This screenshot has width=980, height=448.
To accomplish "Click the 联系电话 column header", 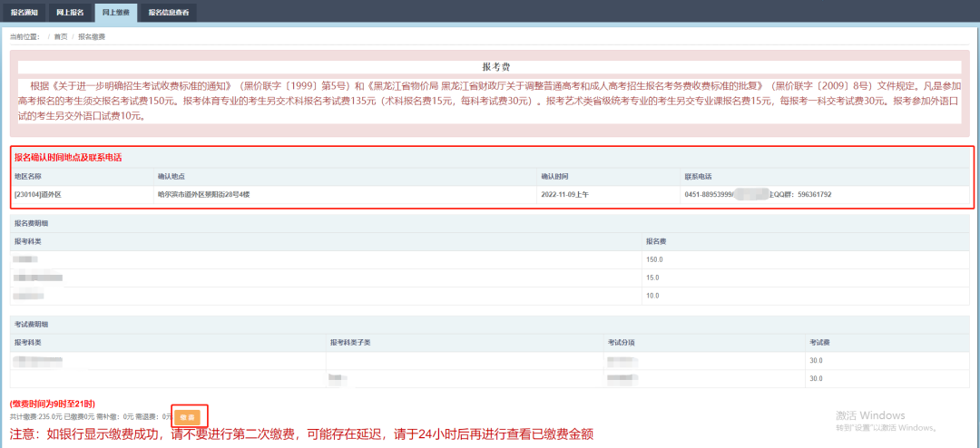I will pyautogui.click(x=698, y=177).
